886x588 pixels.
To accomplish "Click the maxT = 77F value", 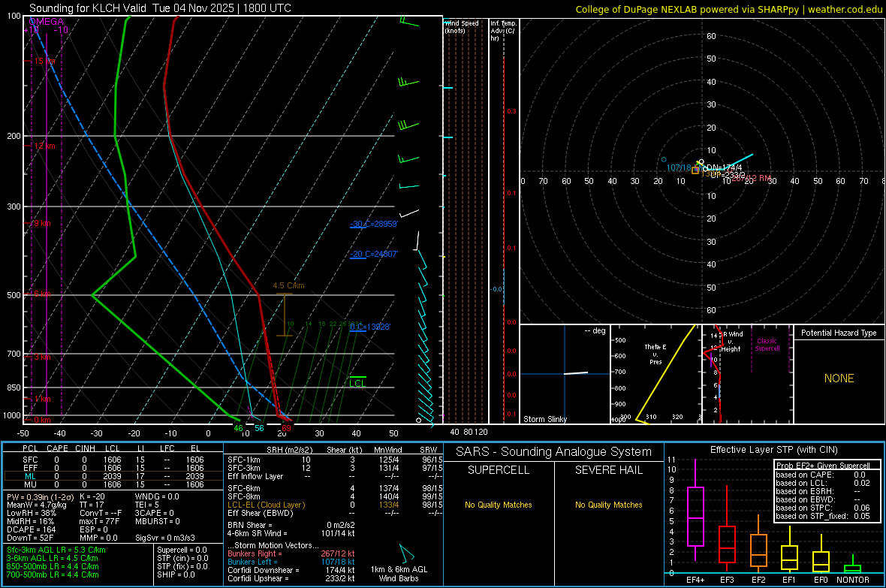I will [x=99, y=521].
